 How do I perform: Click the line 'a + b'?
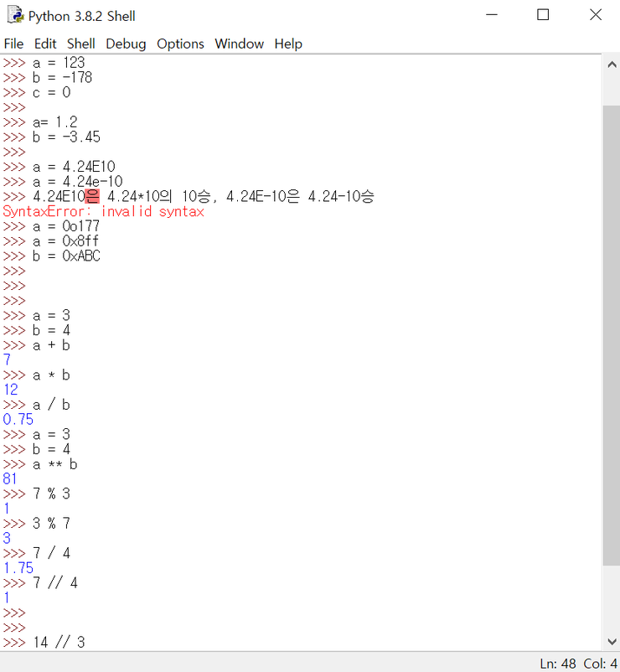pyautogui.click(x=51, y=345)
